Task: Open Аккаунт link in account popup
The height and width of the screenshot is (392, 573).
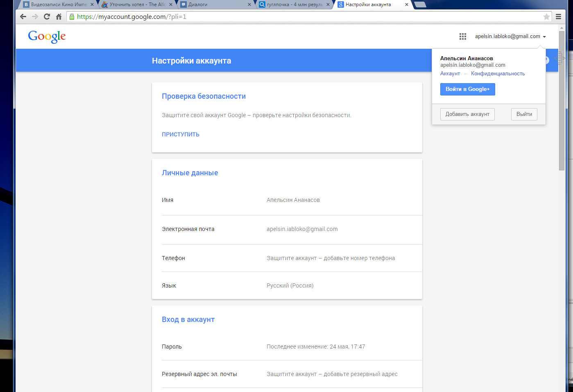Action: click(x=450, y=74)
